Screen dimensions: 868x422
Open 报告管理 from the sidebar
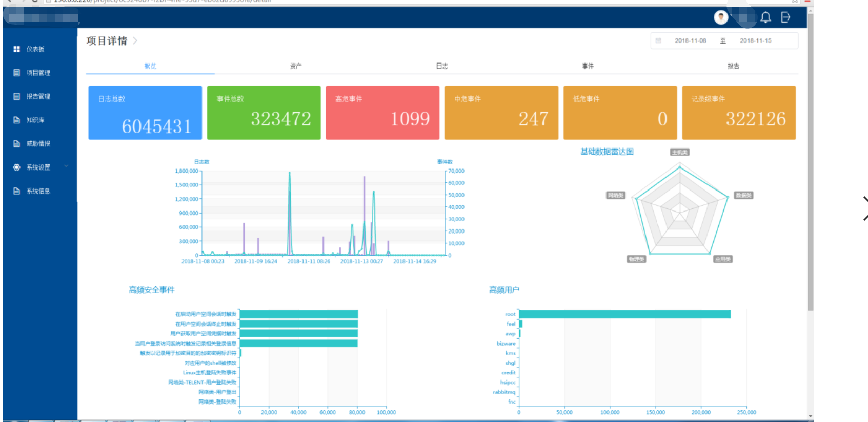point(38,96)
